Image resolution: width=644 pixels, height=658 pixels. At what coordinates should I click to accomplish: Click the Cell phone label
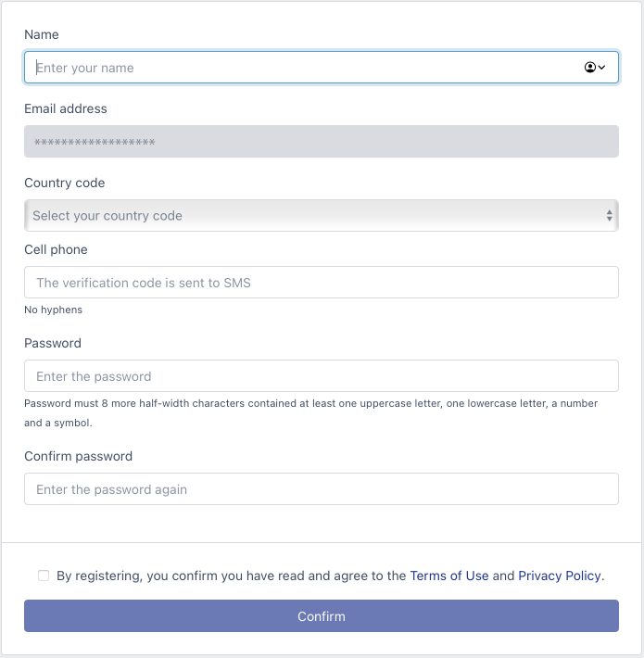coord(56,249)
